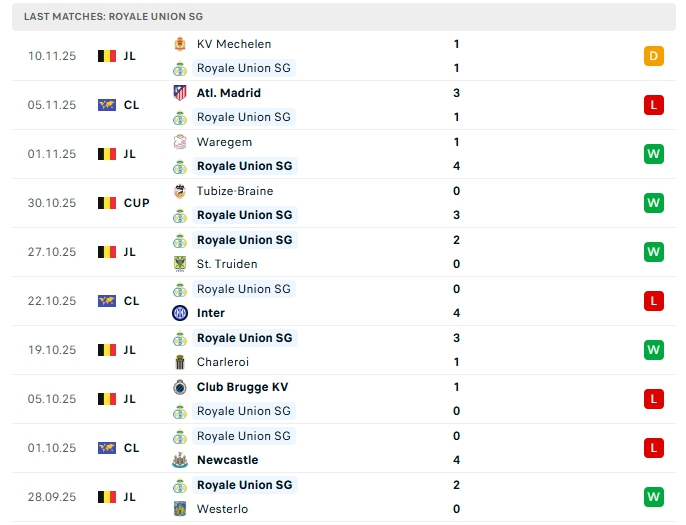Click the KV Mechelen club crest
Screen dimensions: 686x525
pos(180,44)
